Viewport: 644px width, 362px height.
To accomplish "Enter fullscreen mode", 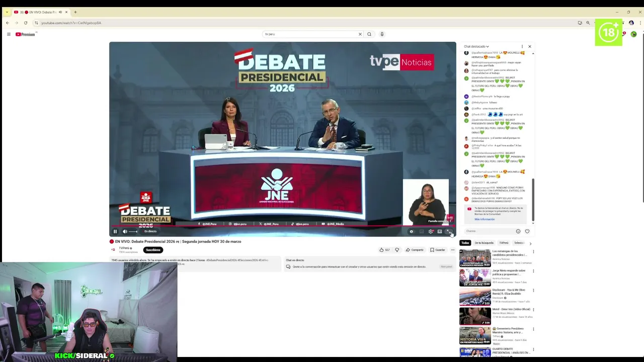I will pos(449,231).
